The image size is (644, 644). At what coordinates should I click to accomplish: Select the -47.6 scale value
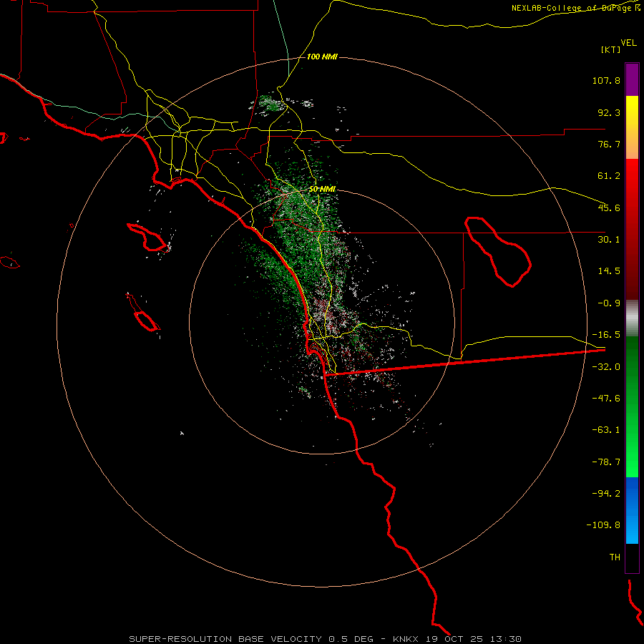[606, 399]
